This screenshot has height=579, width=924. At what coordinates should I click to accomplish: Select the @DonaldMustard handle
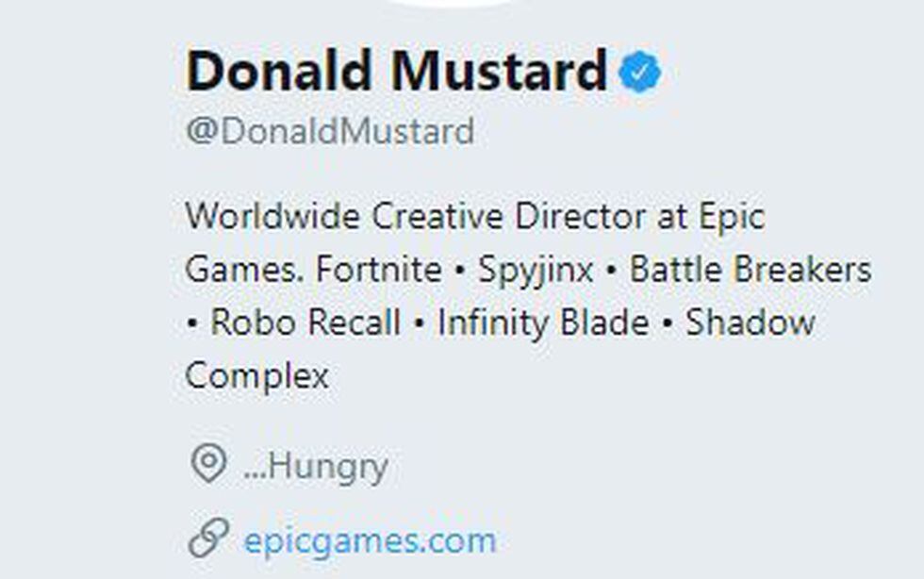330,131
